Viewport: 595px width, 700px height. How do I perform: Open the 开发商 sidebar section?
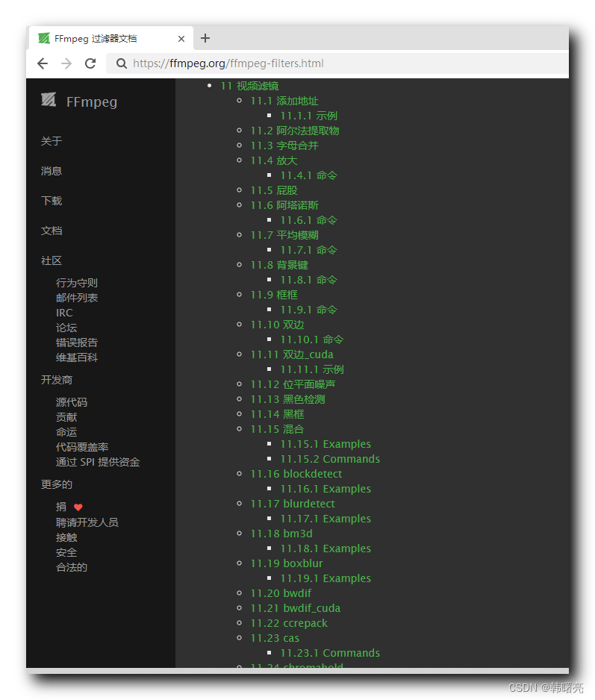coord(57,380)
